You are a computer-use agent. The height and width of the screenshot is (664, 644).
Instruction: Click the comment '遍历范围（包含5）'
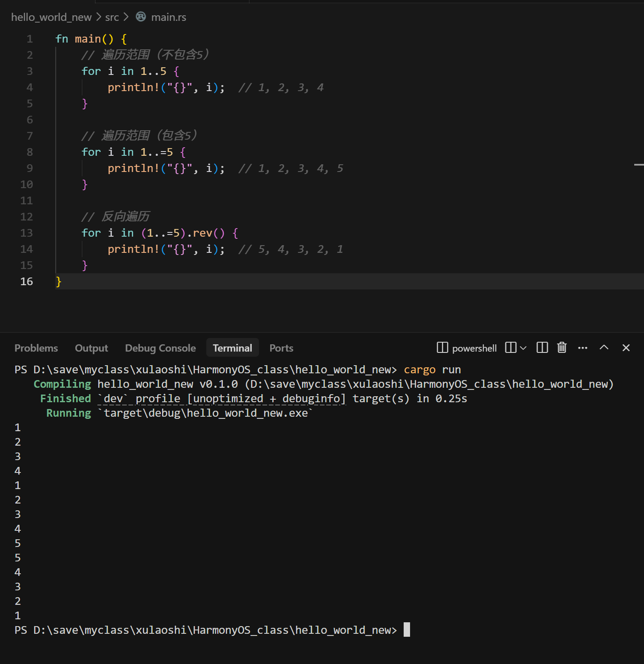tap(149, 136)
